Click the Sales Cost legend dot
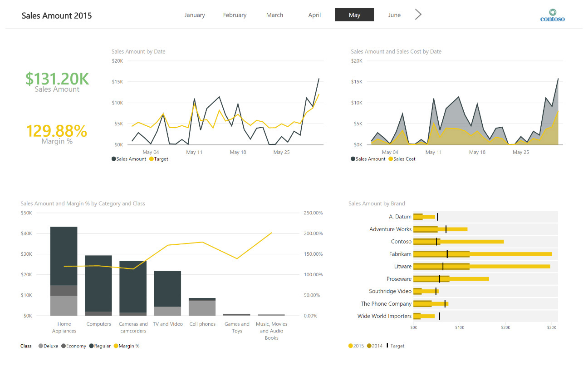Screen dimensions: 588x377 (x=390, y=159)
